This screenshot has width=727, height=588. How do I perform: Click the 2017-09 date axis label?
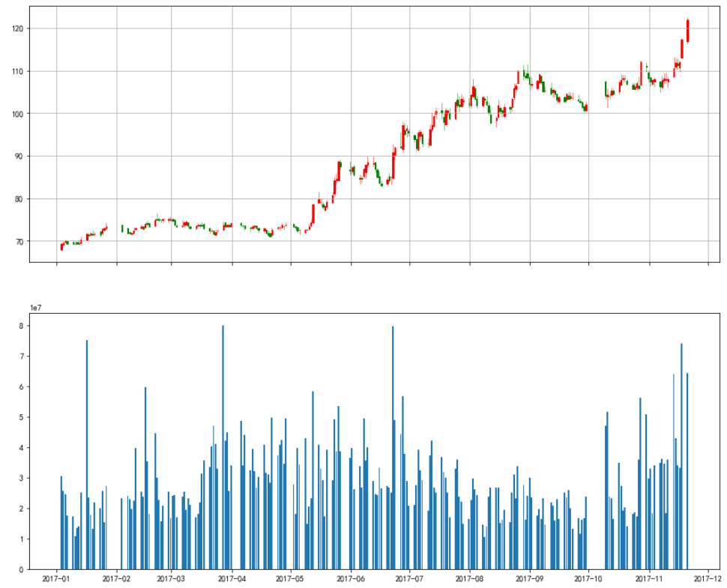point(530,579)
